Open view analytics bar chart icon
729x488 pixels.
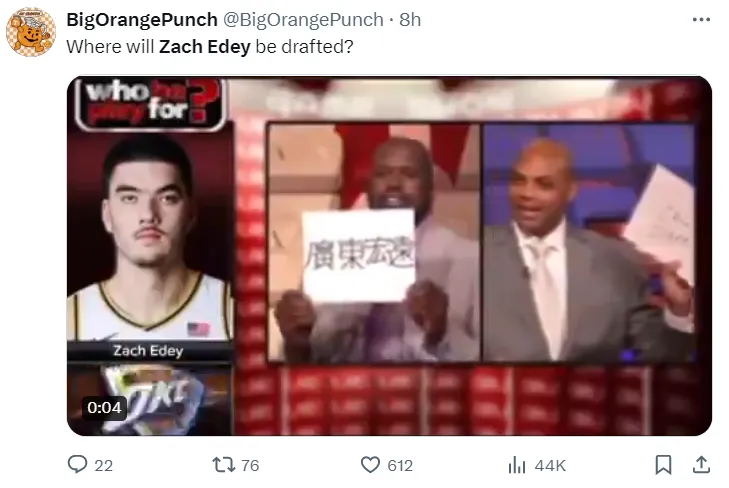517,464
